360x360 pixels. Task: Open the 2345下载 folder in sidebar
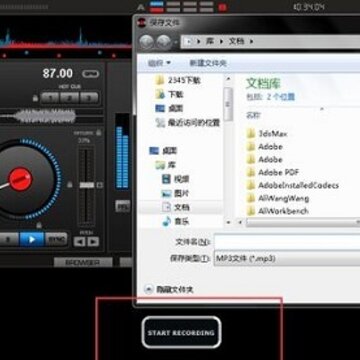[x=177, y=80]
